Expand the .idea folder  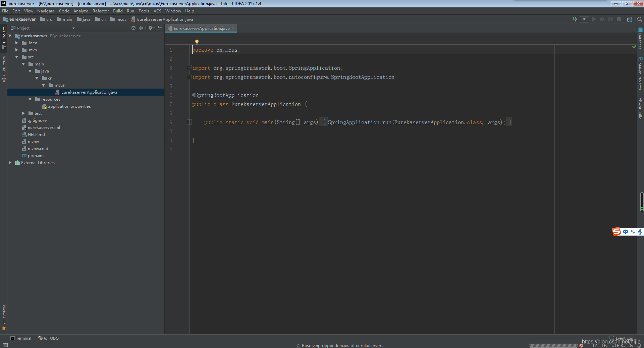17,43
